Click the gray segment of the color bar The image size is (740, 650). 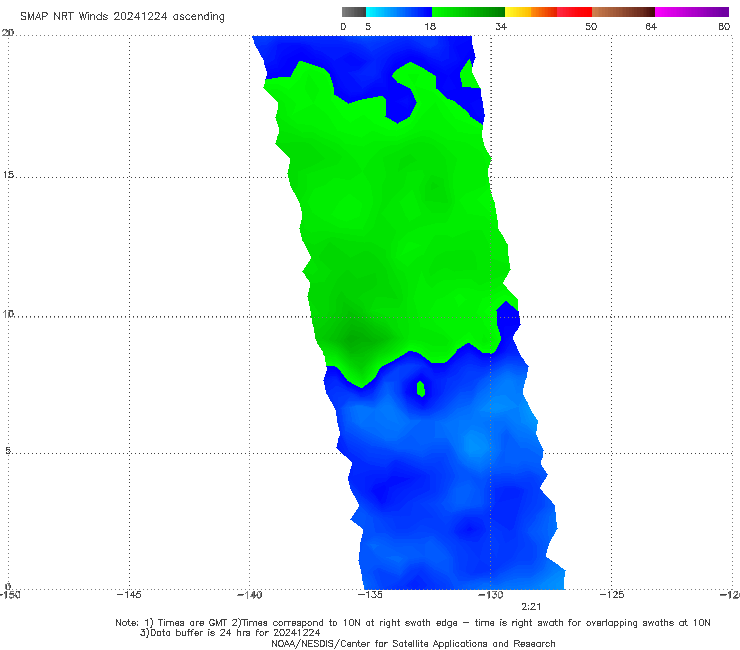pyautogui.click(x=354, y=12)
